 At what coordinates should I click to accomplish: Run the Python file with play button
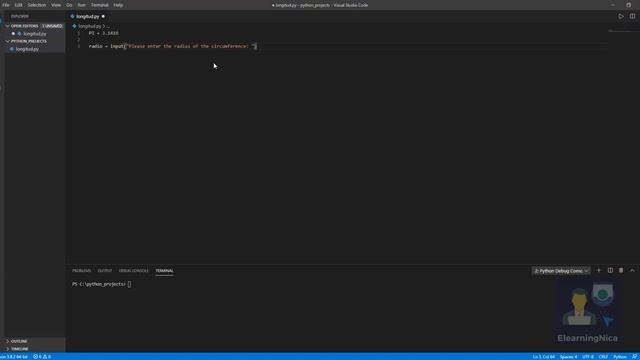[621, 16]
